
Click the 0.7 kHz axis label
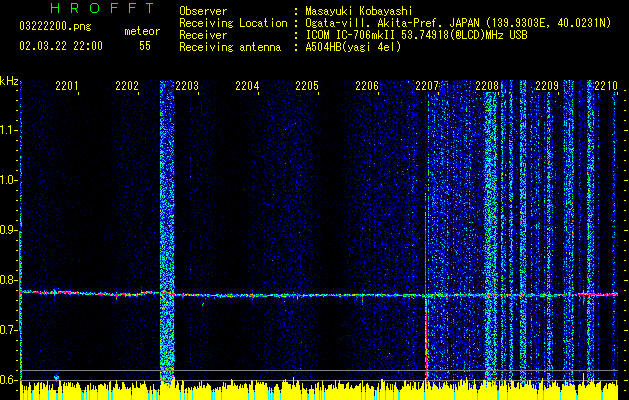9,330
